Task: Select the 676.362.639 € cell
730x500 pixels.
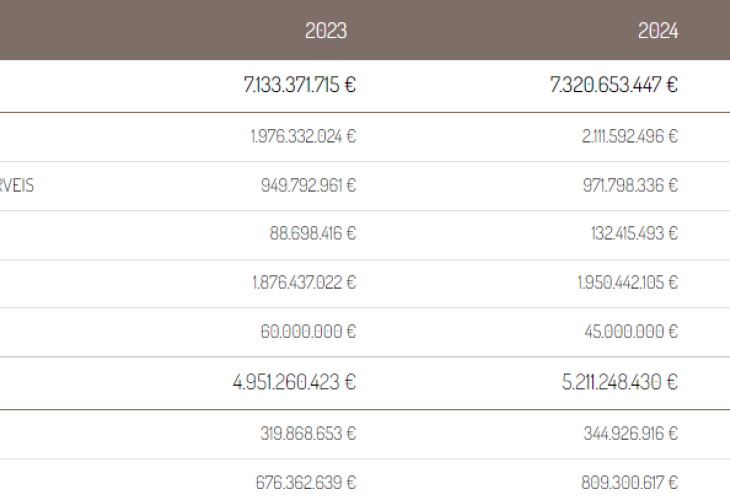Action: 306,483
